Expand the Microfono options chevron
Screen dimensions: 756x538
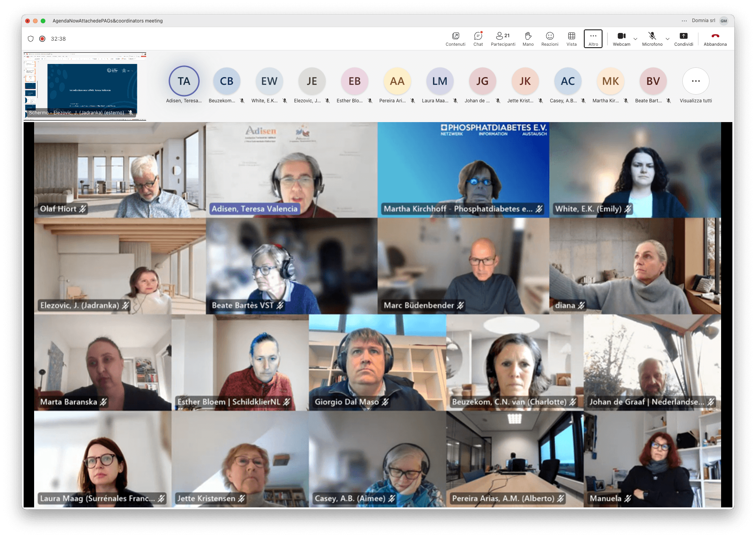(667, 39)
